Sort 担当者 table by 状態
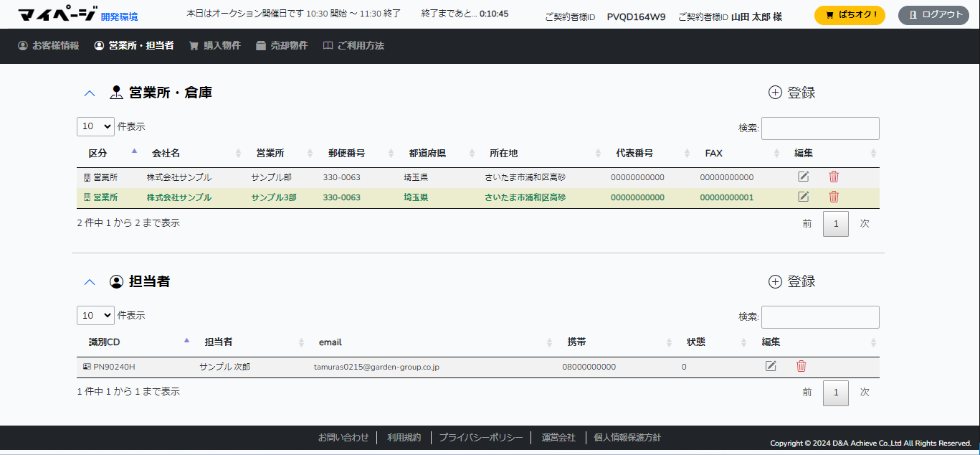980x455 pixels. tap(713, 342)
